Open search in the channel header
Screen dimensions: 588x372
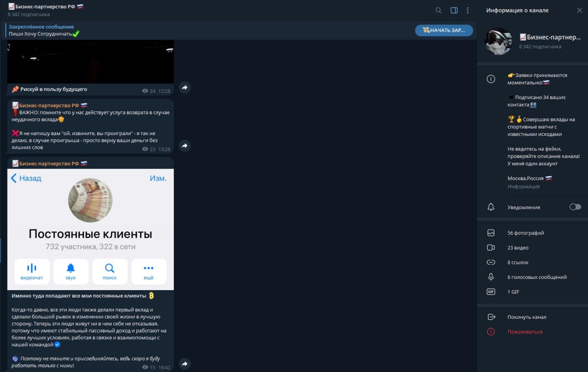coord(438,10)
